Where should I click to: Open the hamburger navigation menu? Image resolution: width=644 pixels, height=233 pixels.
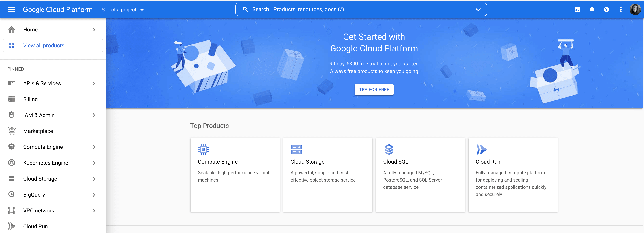point(12,10)
